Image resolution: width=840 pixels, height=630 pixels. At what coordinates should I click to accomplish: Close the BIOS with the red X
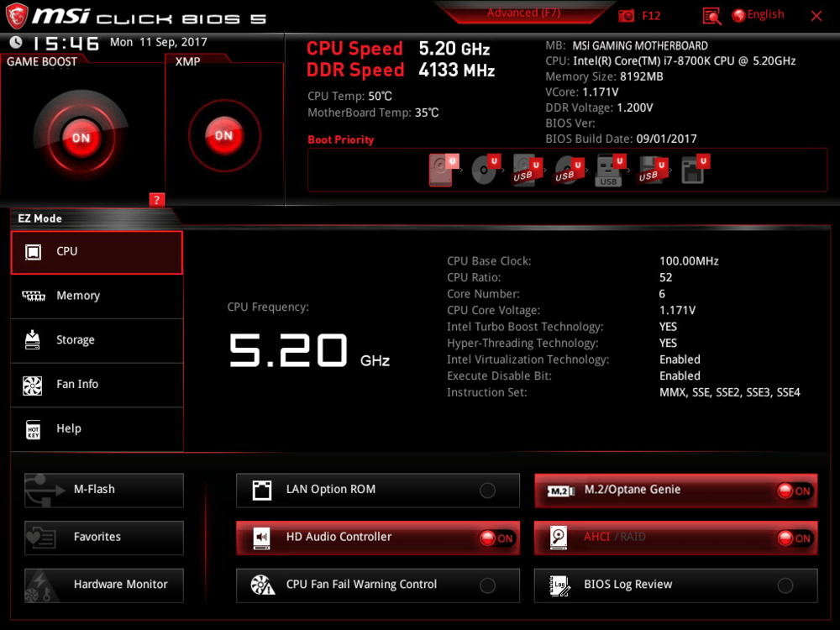pyautogui.click(x=816, y=16)
